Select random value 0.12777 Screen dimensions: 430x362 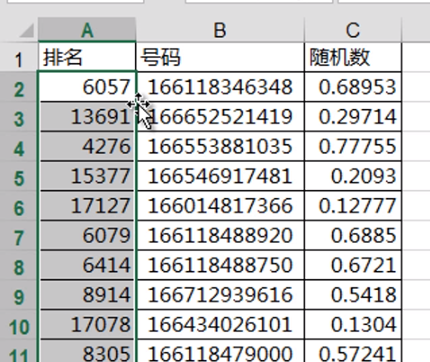point(353,206)
